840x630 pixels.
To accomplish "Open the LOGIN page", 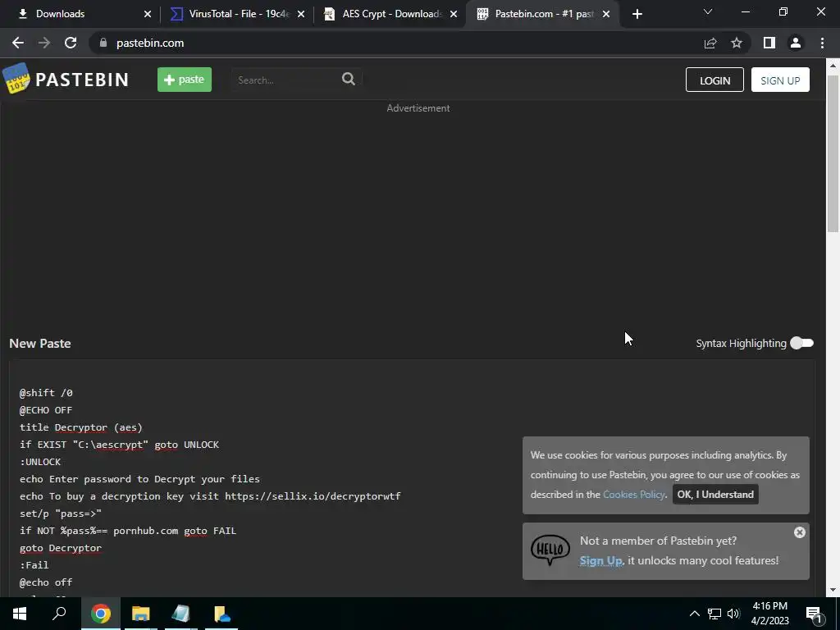I will (714, 80).
